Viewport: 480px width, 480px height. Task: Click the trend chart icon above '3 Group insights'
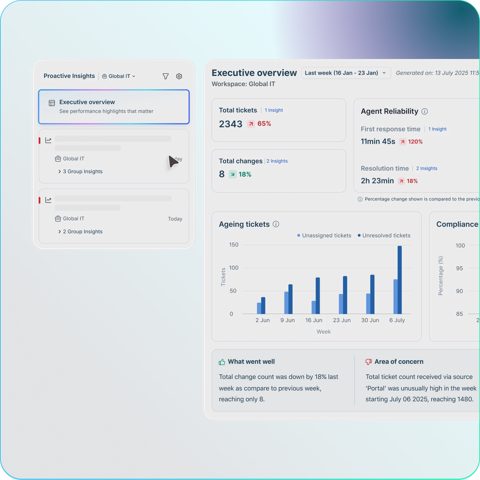48,140
